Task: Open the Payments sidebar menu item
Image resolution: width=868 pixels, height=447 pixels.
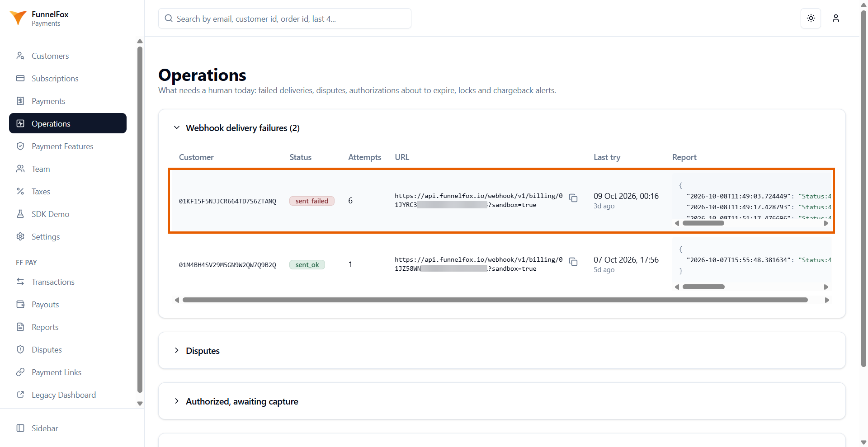Action: [x=68, y=101]
